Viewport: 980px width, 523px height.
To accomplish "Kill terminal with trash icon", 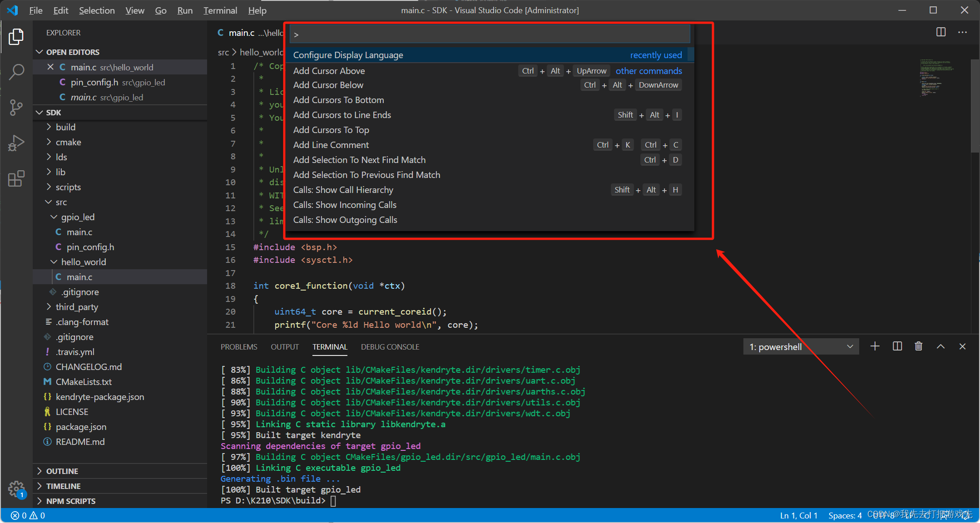I will tap(919, 346).
